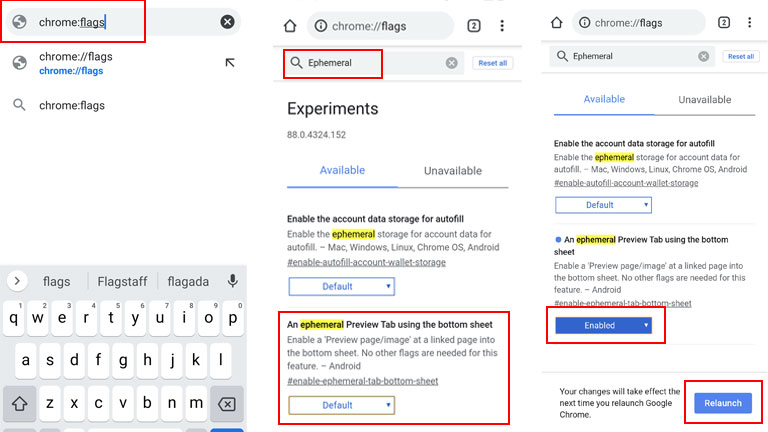Open the tab switcher in the right screen
Screen dimensions: 768x432
click(724, 22)
